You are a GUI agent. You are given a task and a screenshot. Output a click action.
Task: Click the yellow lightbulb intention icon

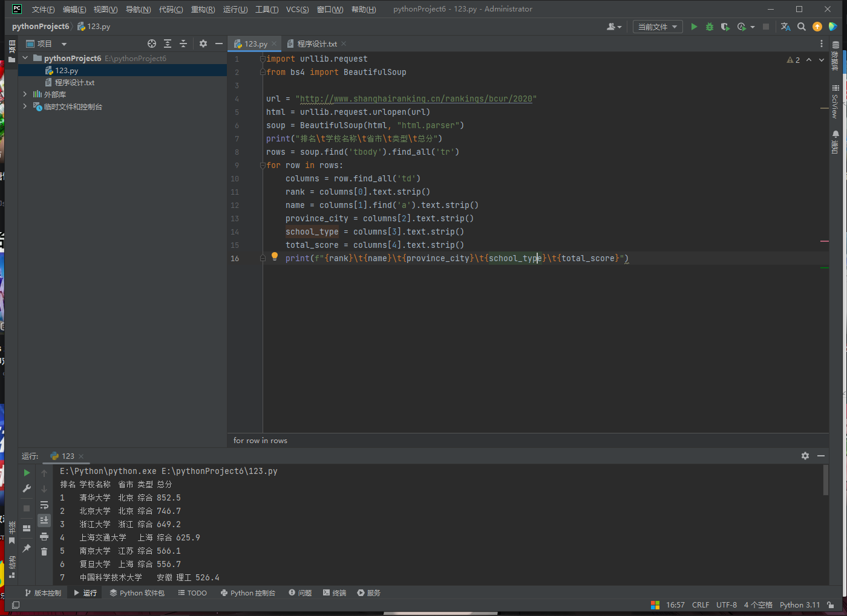tap(275, 256)
